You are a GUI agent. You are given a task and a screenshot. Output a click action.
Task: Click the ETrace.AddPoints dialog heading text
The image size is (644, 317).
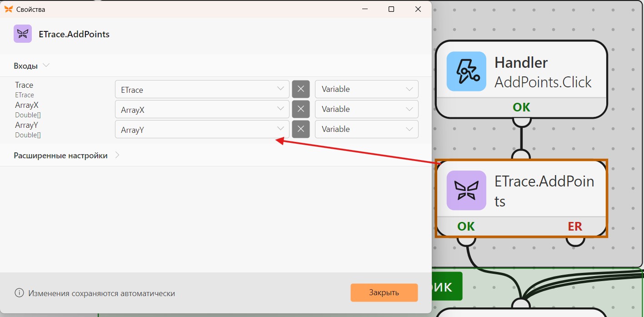pos(74,34)
